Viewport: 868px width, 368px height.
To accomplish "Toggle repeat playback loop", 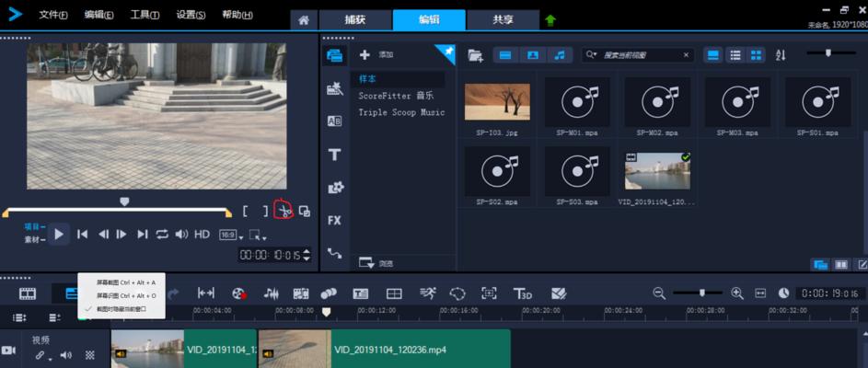I will point(162,234).
